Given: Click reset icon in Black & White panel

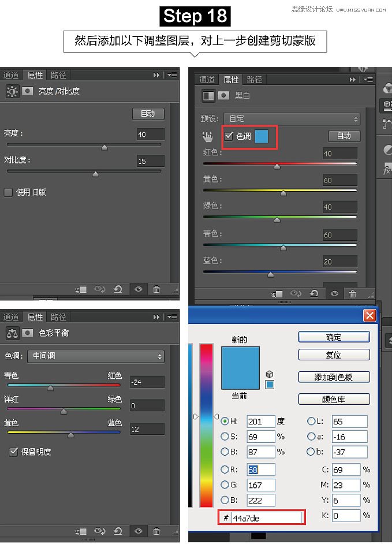Looking at the screenshot, I should [314, 293].
